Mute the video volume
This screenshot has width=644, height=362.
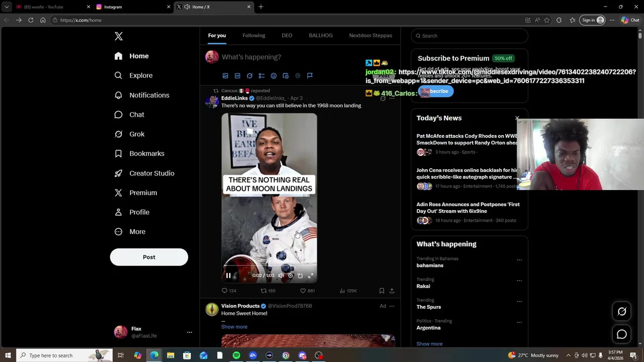coord(281,276)
